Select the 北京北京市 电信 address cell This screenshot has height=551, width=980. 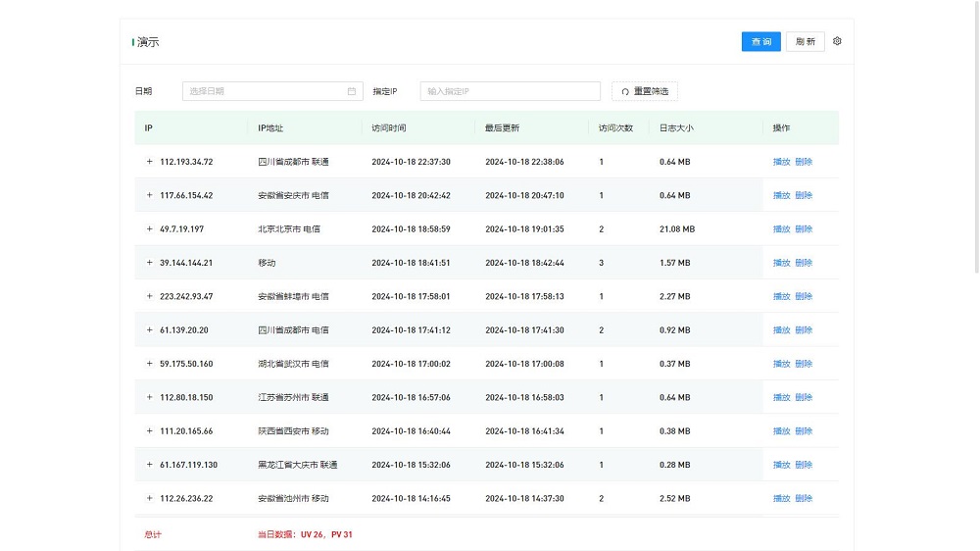pos(289,229)
